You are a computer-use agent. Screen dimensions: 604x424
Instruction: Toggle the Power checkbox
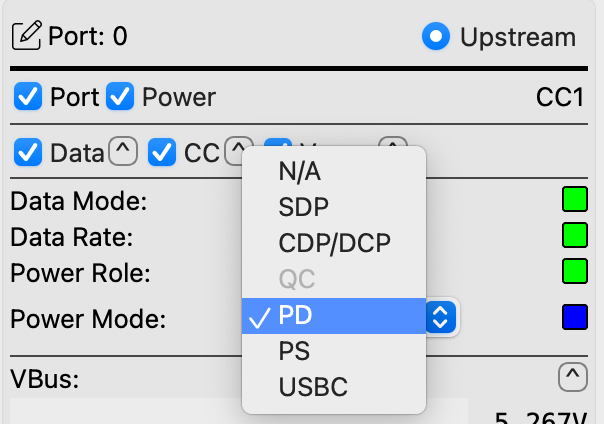[x=121, y=97]
